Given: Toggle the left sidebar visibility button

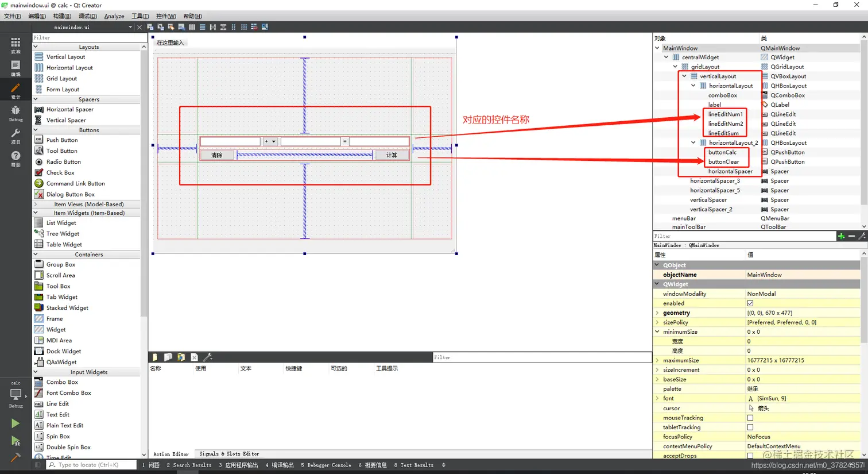Looking at the screenshot, I should point(38,465).
